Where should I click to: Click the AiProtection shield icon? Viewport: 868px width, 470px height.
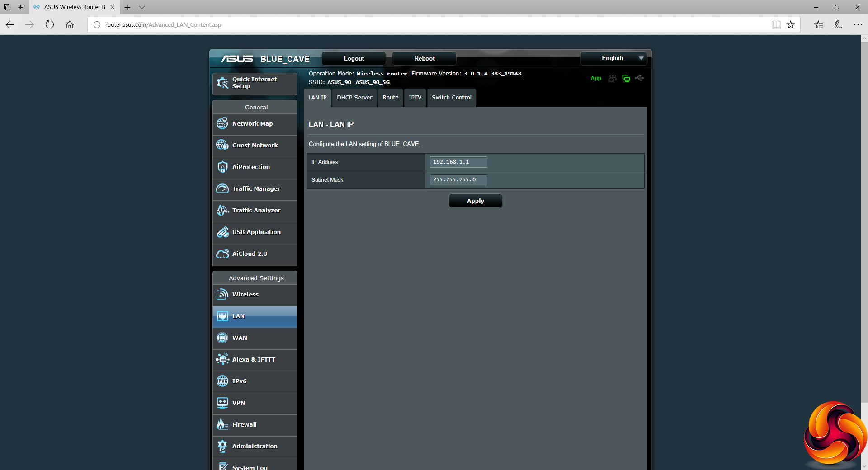222,167
